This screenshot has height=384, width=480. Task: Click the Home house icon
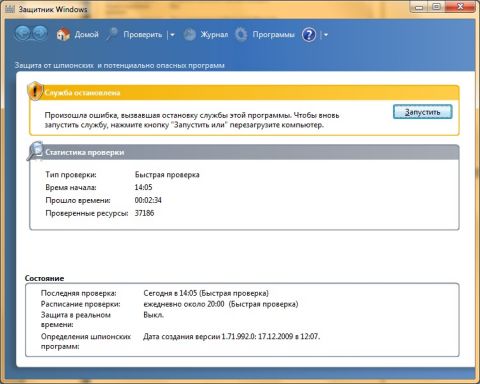click(x=63, y=34)
